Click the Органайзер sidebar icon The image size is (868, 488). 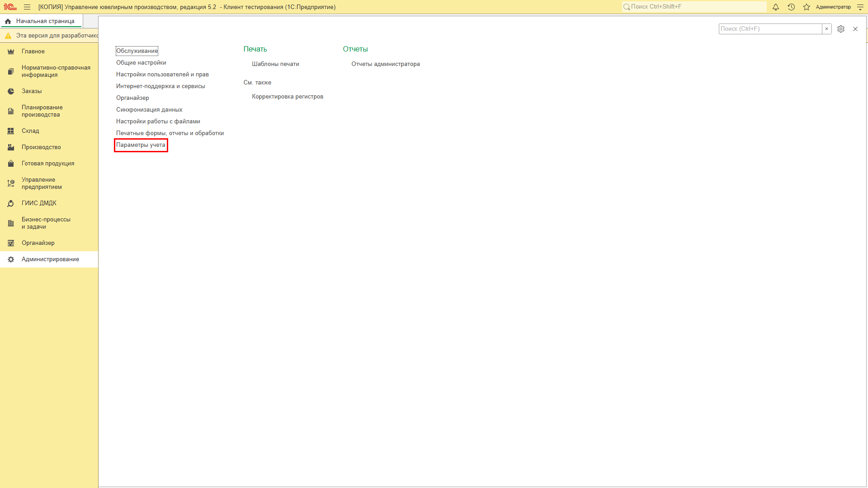[x=11, y=243]
